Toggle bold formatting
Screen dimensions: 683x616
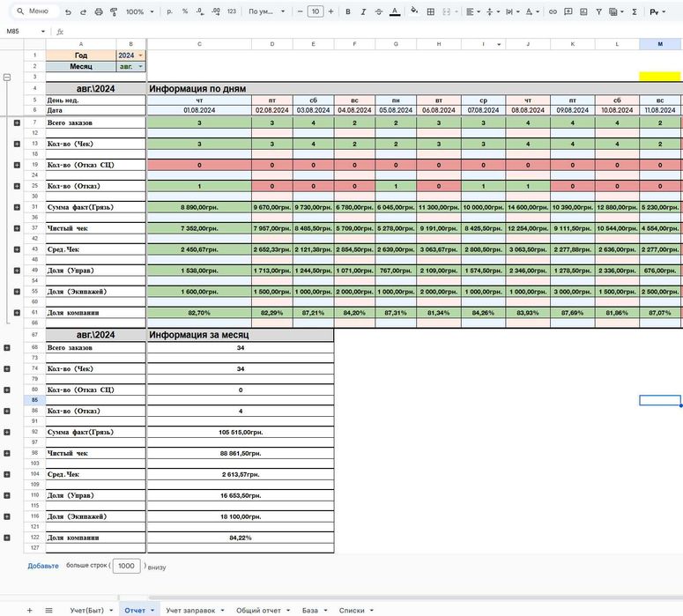tap(347, 11)
